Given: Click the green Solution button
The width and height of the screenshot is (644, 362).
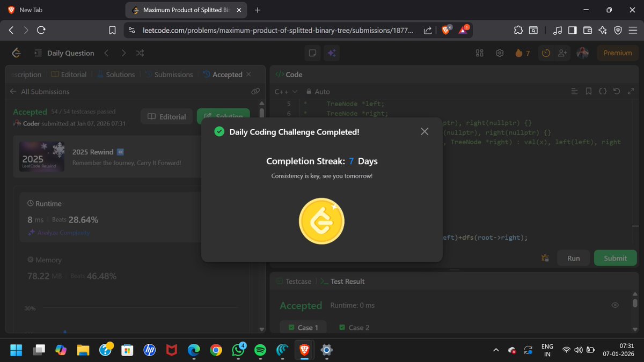Looking at the screenshot, I should coord(223,116).
